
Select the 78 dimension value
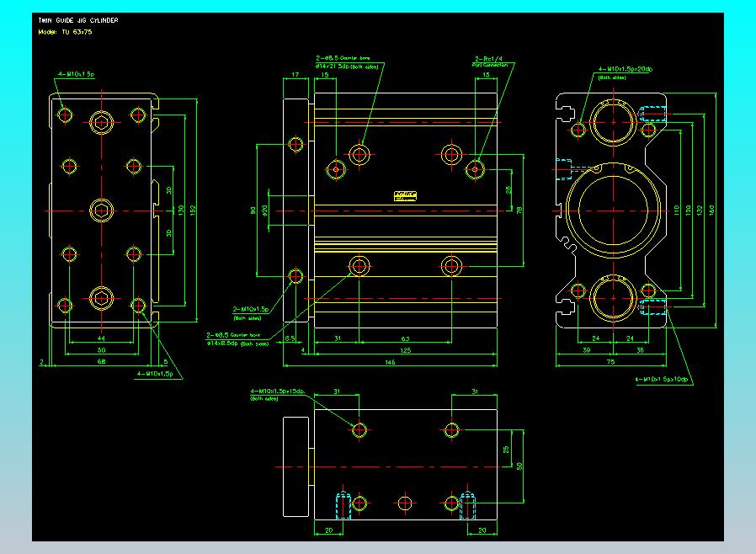tap(519, 210)
